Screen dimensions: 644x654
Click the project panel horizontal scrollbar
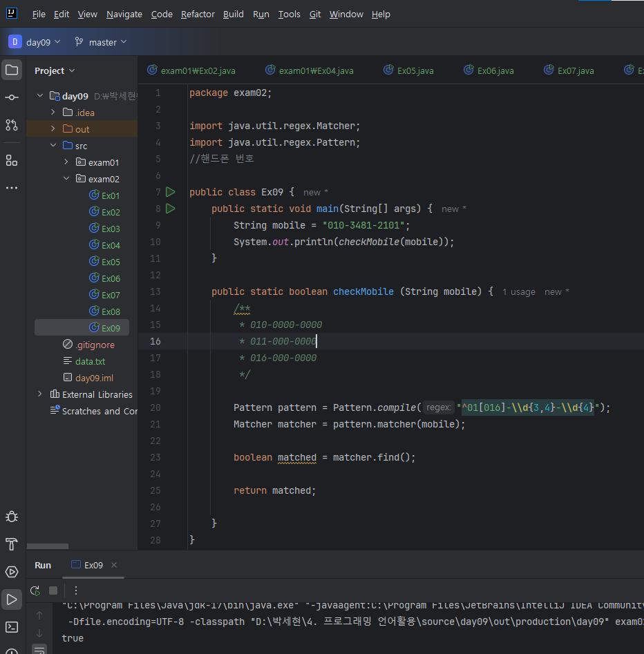(x=48, y=546)
